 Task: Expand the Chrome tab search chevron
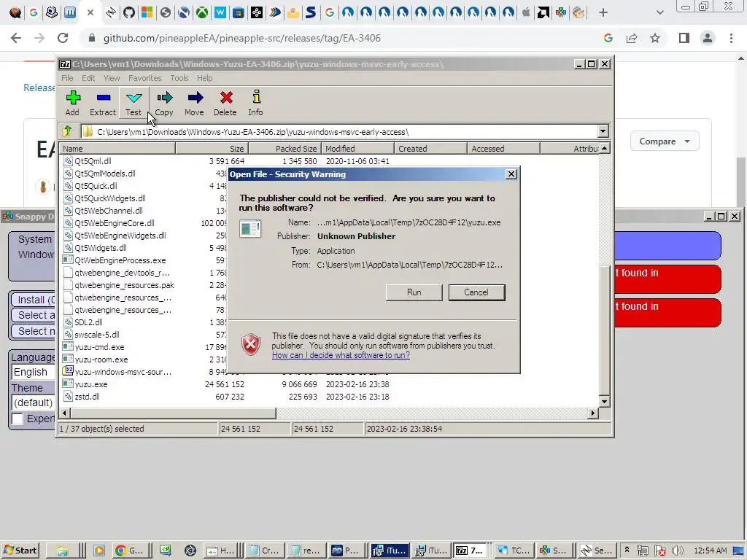(x=659, y=13)
